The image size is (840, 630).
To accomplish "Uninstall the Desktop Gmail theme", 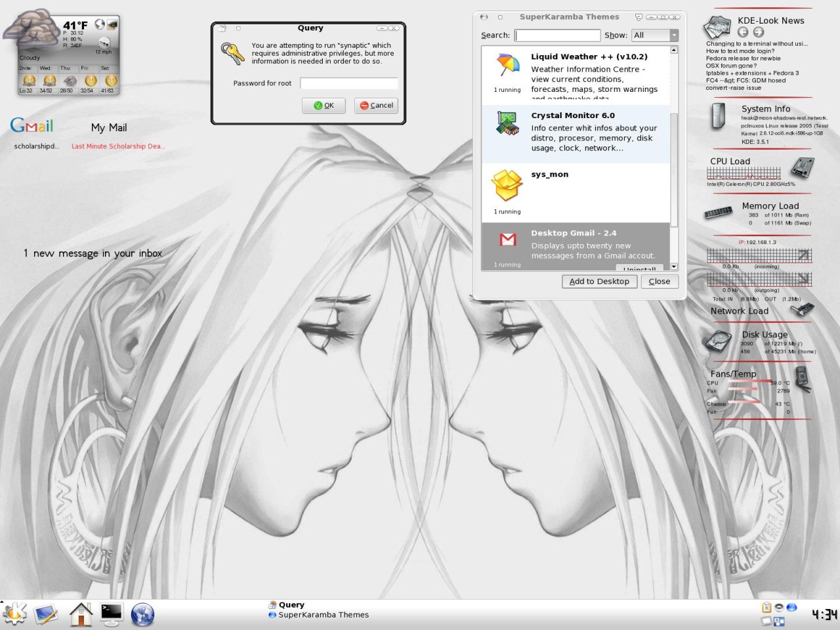I will 640,268.
